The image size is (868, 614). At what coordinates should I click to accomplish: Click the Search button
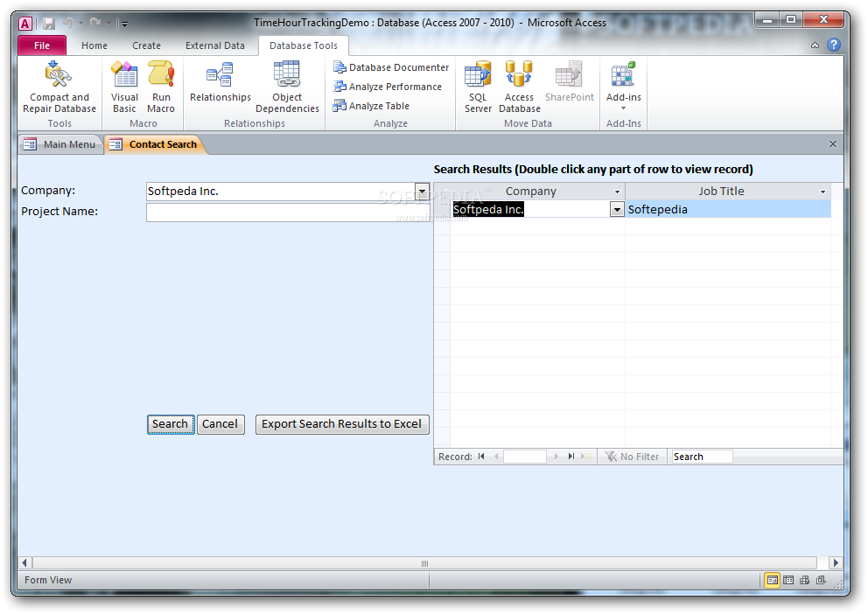click(x=171, y=424)
